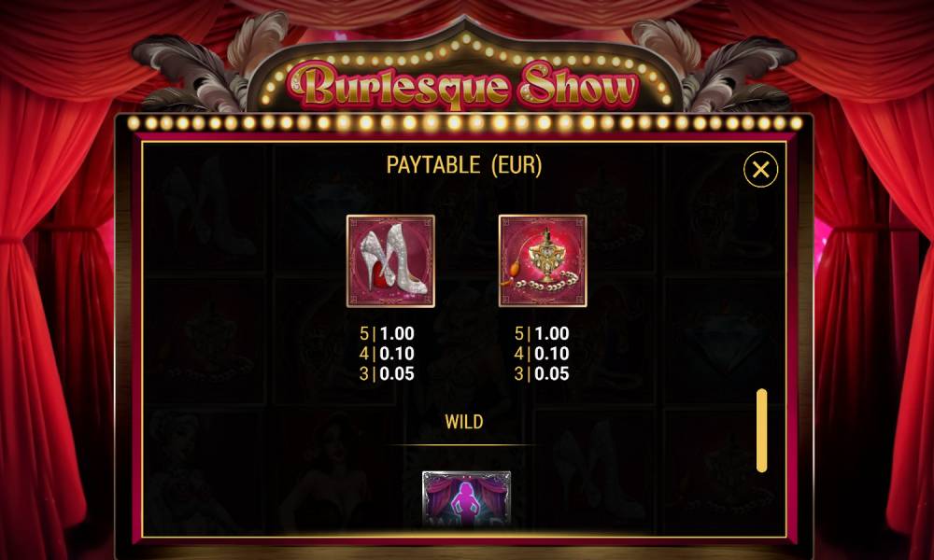Close the paytable with the X button
This screenshot has width=934, height=560.
tap(760, 170)
